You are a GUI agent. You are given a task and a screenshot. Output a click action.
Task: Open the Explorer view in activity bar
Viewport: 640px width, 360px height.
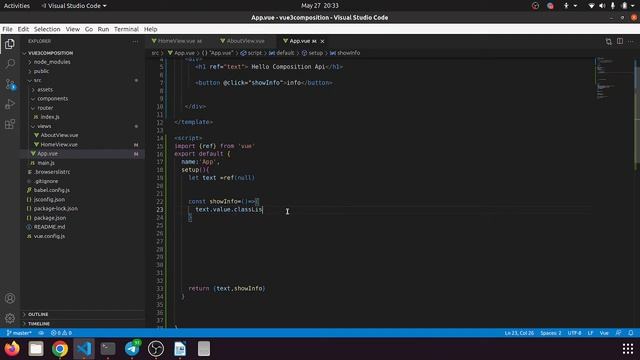(x=10, y=44)
